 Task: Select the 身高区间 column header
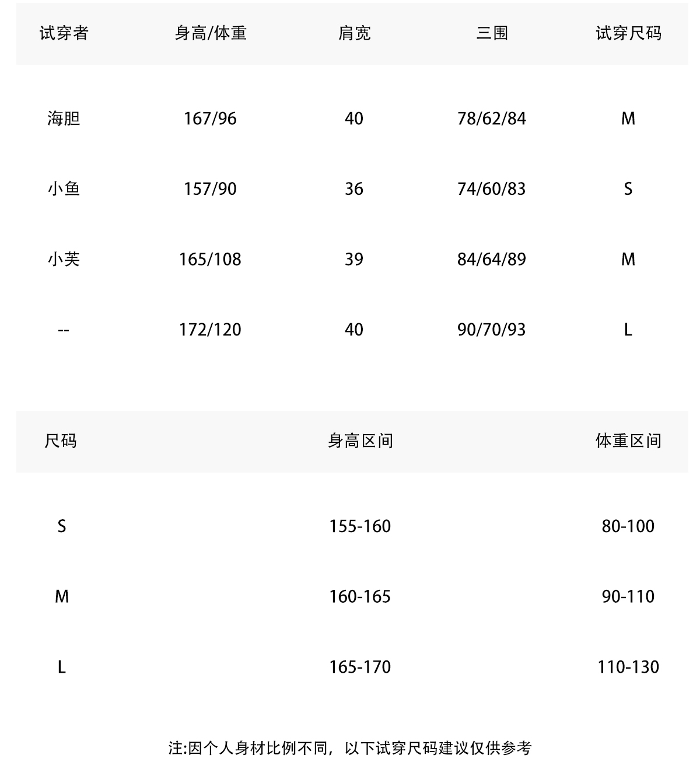pos(360,441)
